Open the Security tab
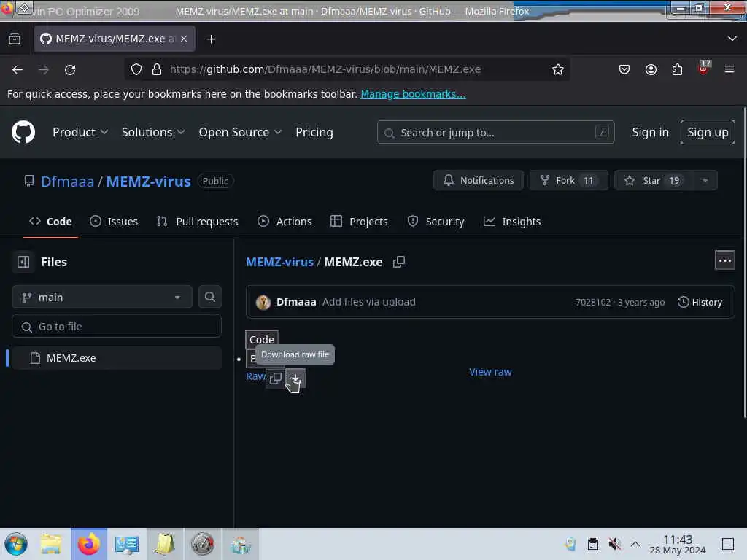 click(x=436, y=222)
